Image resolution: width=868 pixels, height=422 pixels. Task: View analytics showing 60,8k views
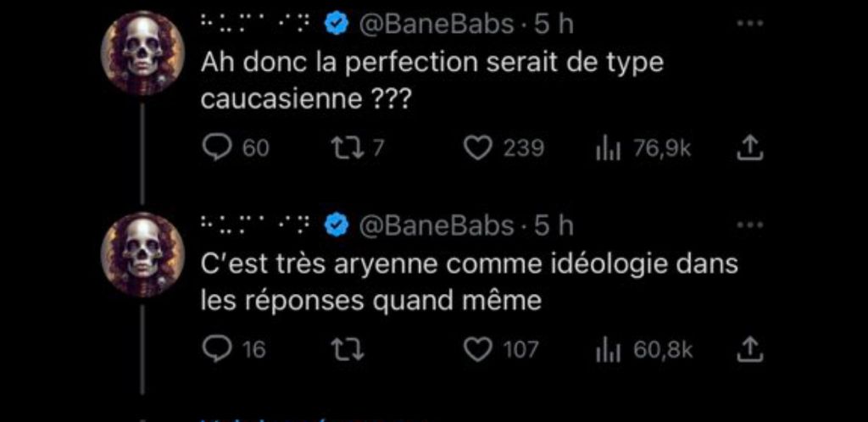pyautogui.click(x=605, y=349)
